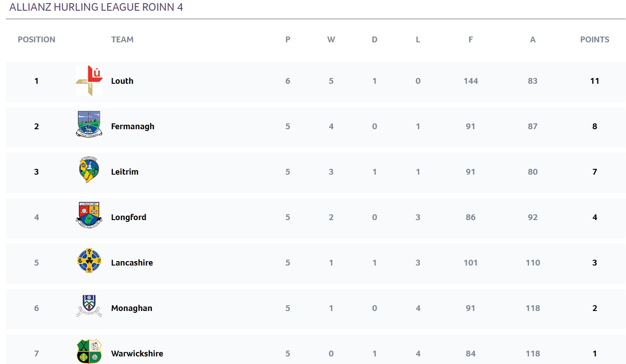The width and height of the screenshot is (626, 364).
Task: Click the Leitrim county crest icon
Action: click(89, 170)
